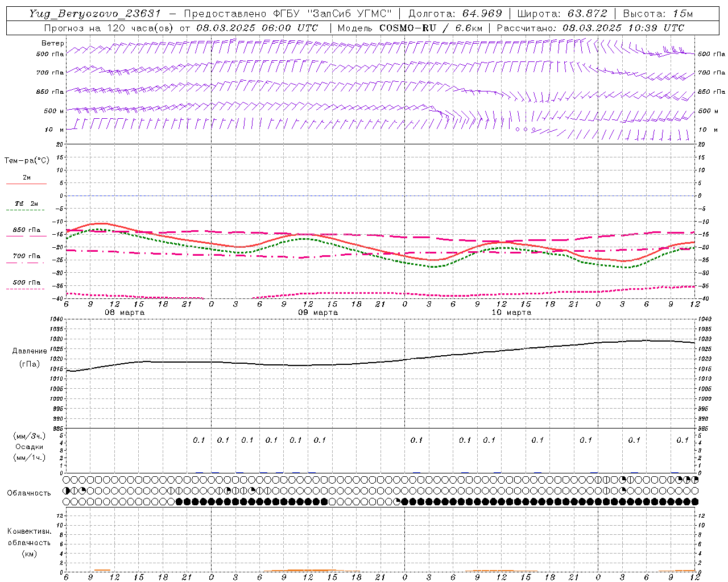728x582 pixels.
Task: Click the 10 марта date label
Action: point(511,313)
